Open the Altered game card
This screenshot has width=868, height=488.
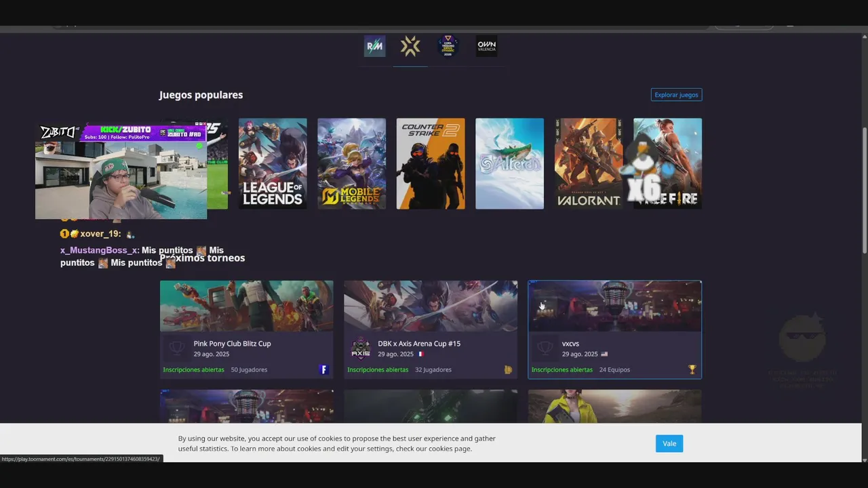point(509,163)
